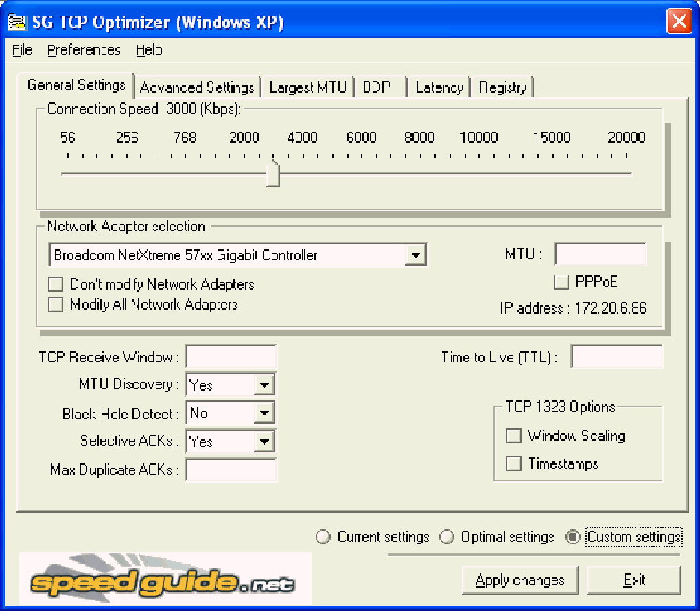Enable the PPPoE checkbox

pyautogui.click(x=561, y=282)
